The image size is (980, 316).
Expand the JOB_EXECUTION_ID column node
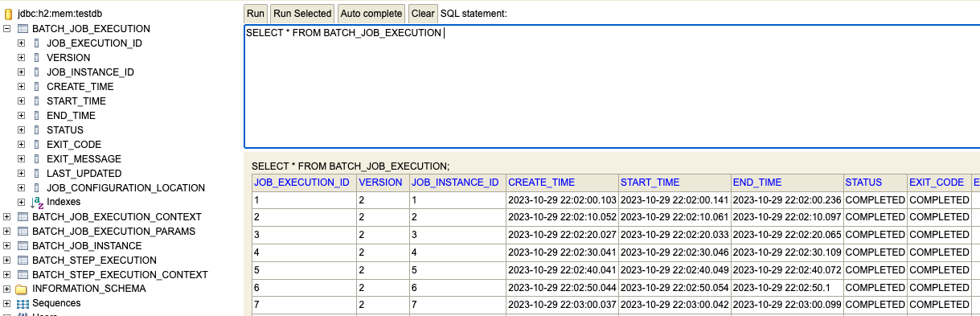(x=22, y=43)
